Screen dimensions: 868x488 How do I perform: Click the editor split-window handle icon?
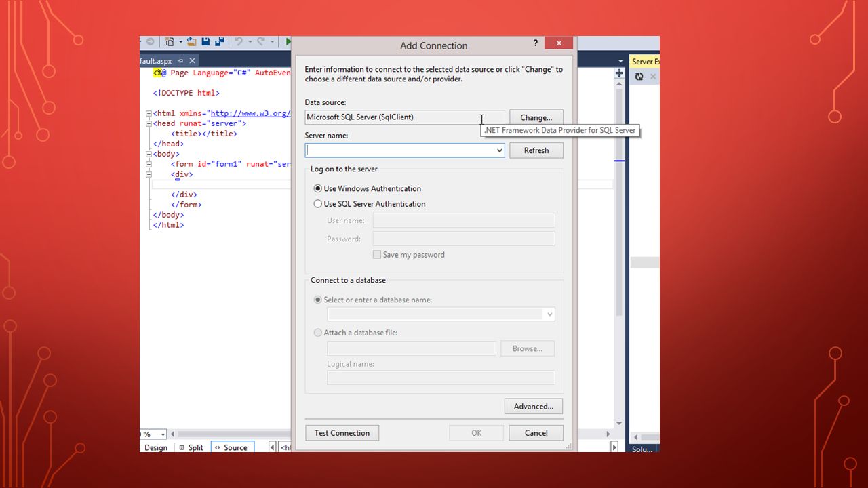[619, 73]
